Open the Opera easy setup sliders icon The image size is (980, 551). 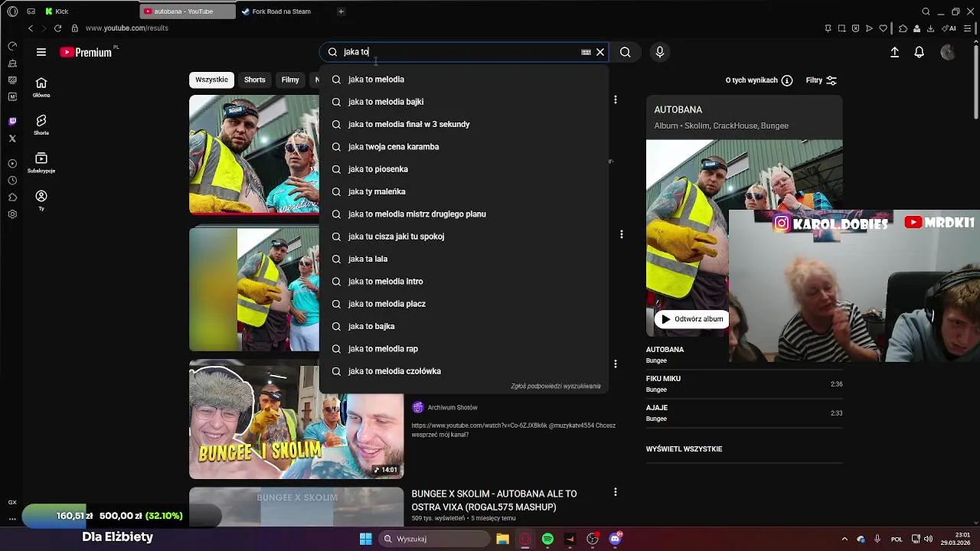pyautogui.click(x=968, y=28)
